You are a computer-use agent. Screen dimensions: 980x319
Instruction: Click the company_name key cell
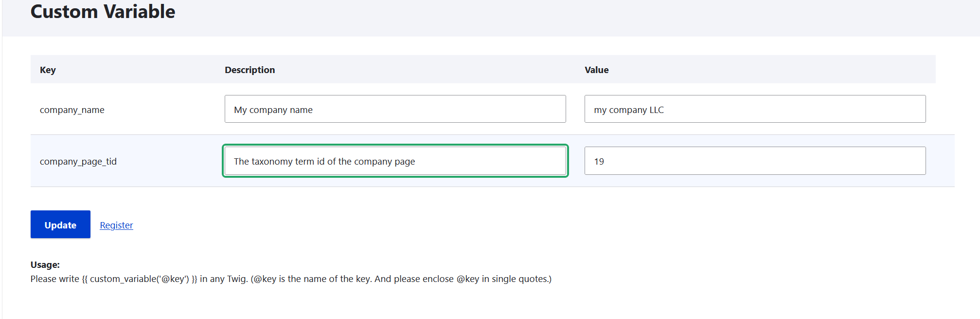(x=72, y=110)
